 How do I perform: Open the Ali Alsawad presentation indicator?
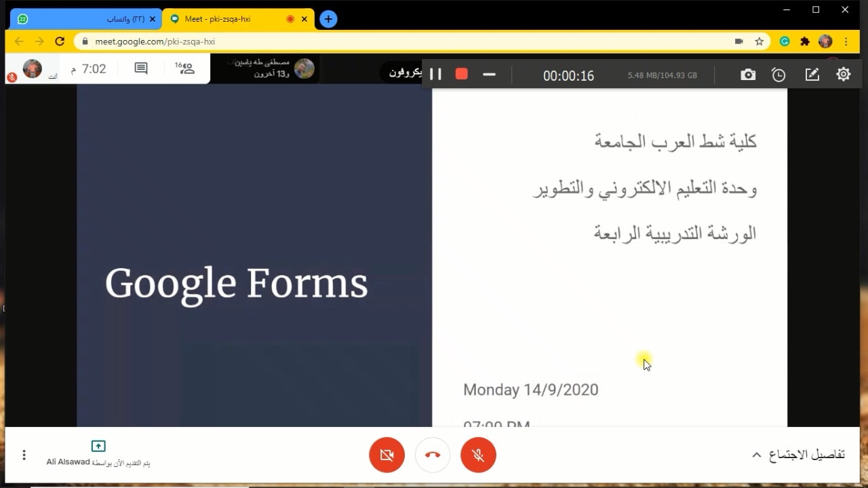[98, 453]
